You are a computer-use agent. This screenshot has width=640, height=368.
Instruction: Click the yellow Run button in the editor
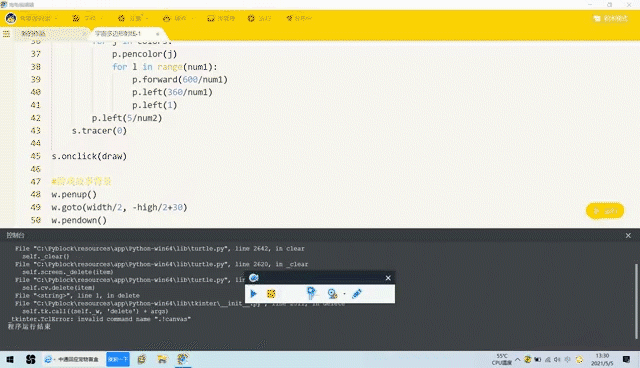click(605, 211)
